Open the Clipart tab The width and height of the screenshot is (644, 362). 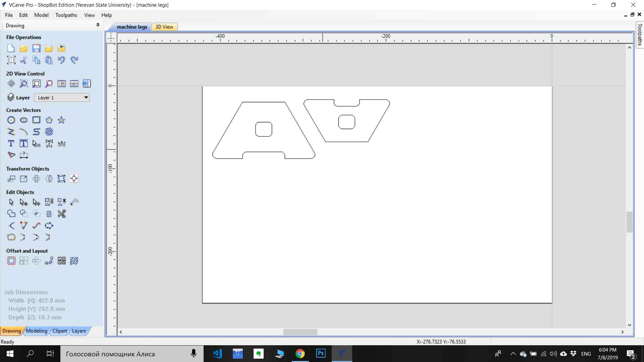click(x=59, y=331)
